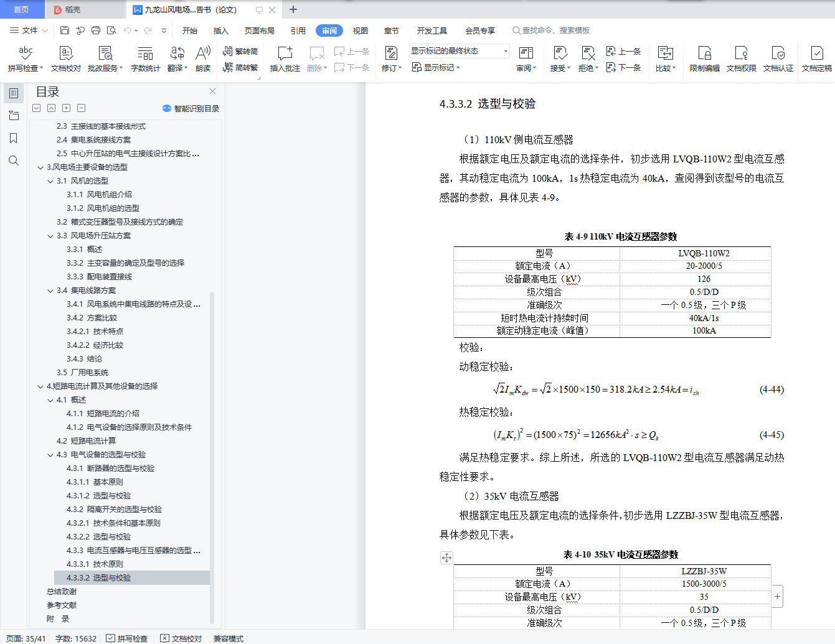
Task: Click the 修订 track changes icon
Action: pyautogui.click(x=391, y=54)
